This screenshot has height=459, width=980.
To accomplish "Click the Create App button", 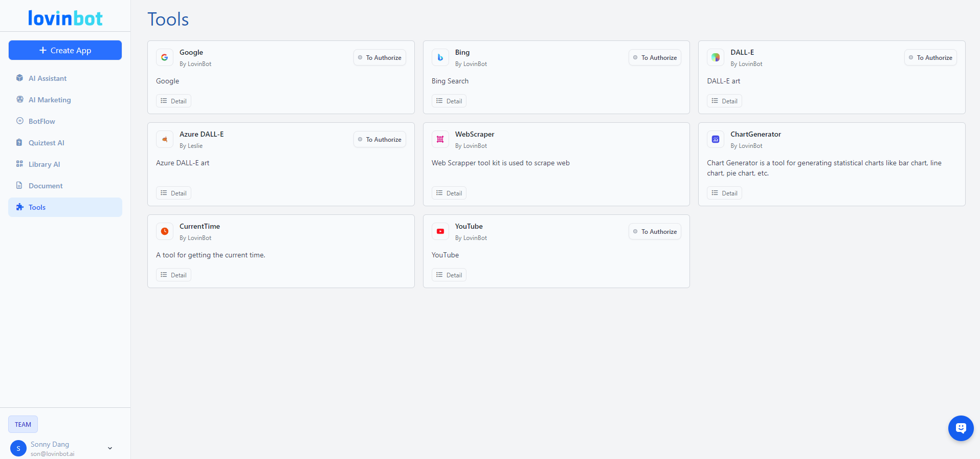I will (65, 50).
